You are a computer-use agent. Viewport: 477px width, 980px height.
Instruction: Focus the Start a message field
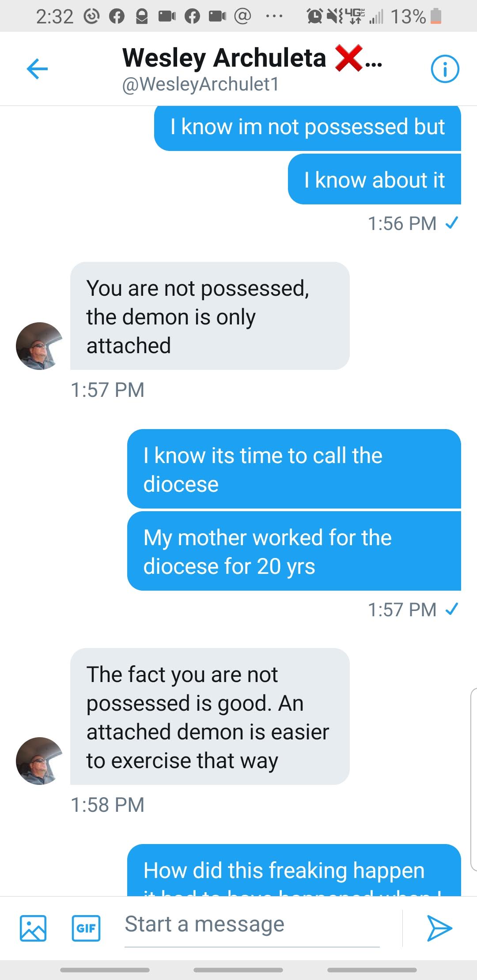[252, 925]
